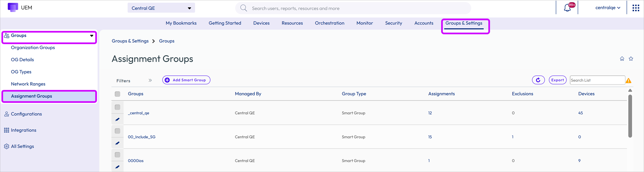The image size is (644, 172).
Task: Click the Integrations grid icon
Action: [x=7, y=130]
